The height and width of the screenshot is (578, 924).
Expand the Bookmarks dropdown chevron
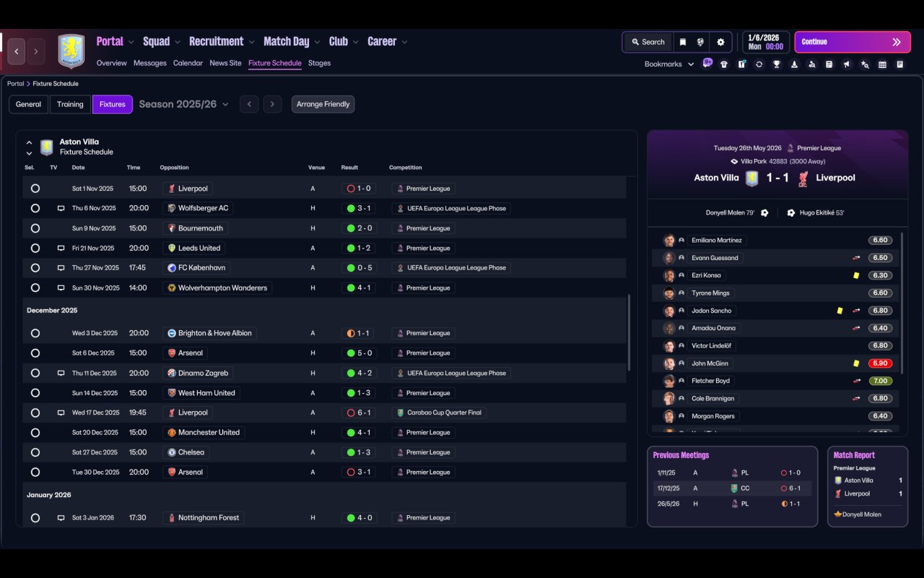pos(691,64)
